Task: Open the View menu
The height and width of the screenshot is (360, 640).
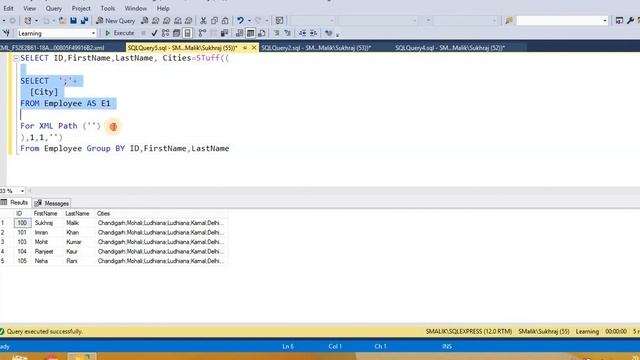Action: 29,8
